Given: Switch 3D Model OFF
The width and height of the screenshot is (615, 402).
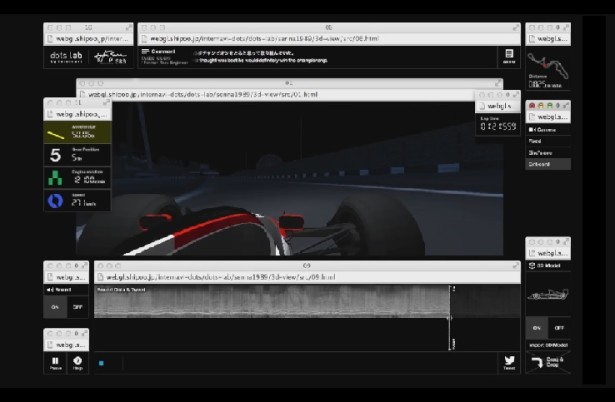Looking at the screenshot, I should coord(559,328).
